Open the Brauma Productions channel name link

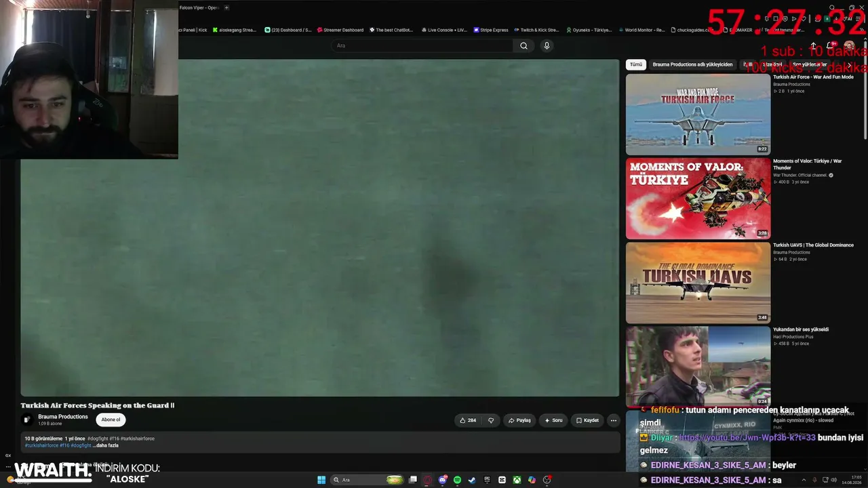(x=63, y=417)
